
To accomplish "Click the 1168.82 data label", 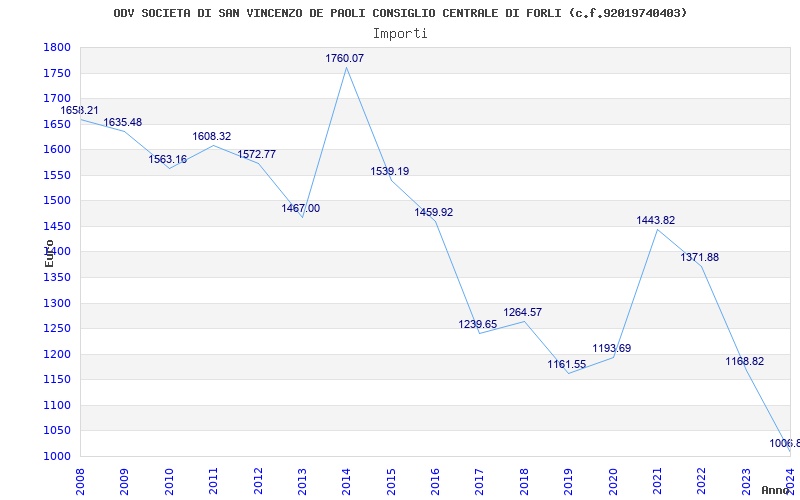I will 745,361.
